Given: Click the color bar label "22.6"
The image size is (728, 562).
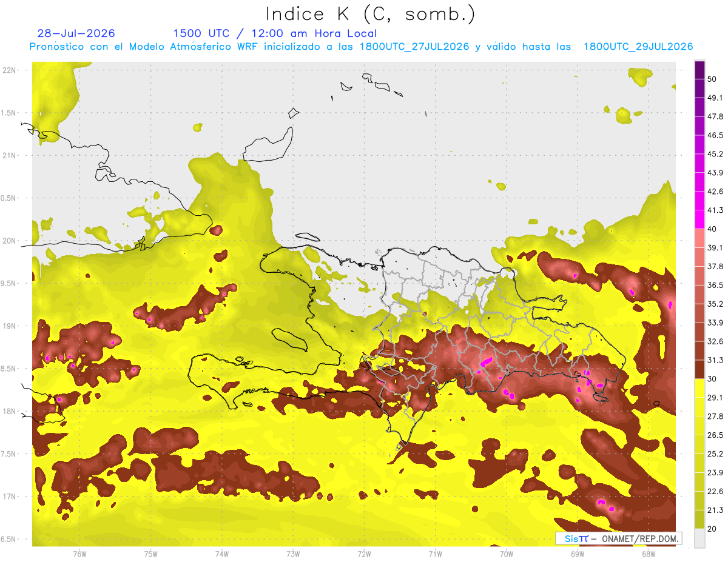Looking at the screenshot, I should (x=715, y=491).
